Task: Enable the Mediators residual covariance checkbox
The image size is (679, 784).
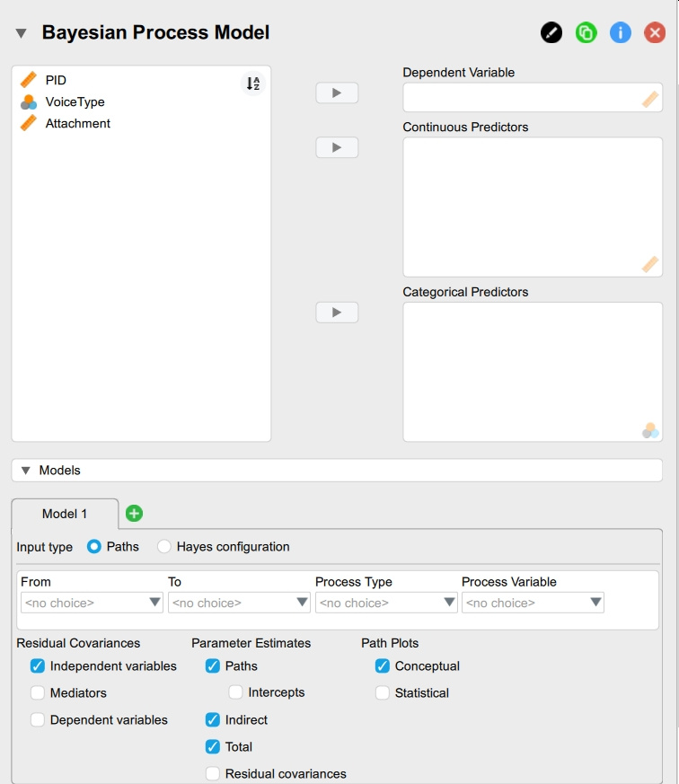Action: point(38,693)
